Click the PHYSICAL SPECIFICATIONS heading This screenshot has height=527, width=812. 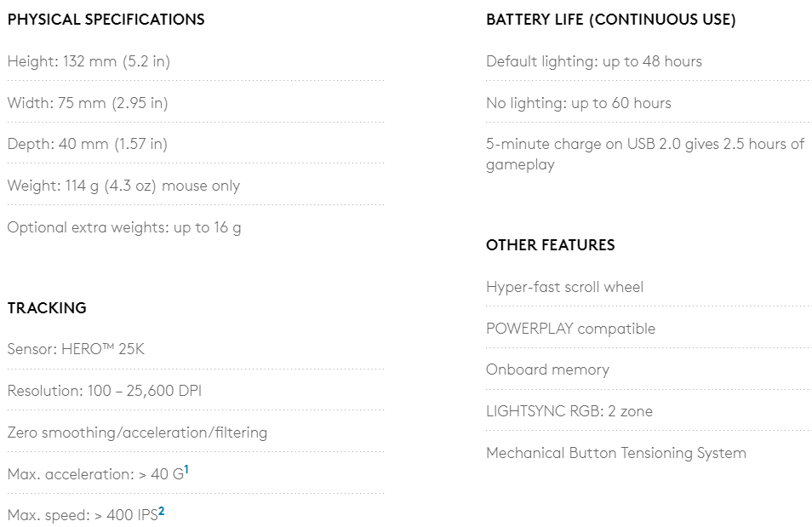coord(106,20)
